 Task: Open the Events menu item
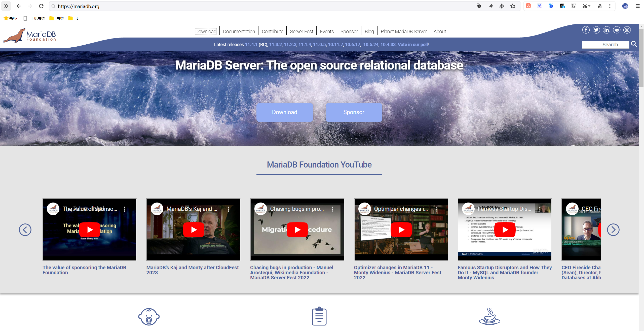pos(327,31)
